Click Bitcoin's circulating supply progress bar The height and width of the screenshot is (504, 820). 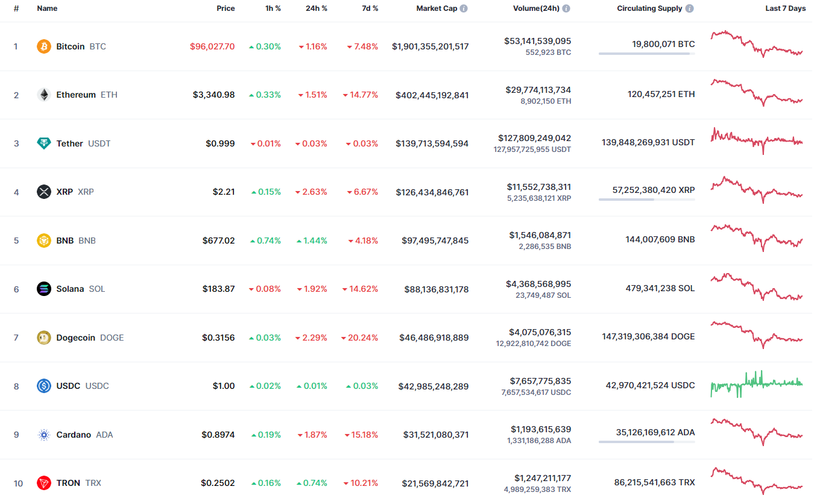[646, 54]
